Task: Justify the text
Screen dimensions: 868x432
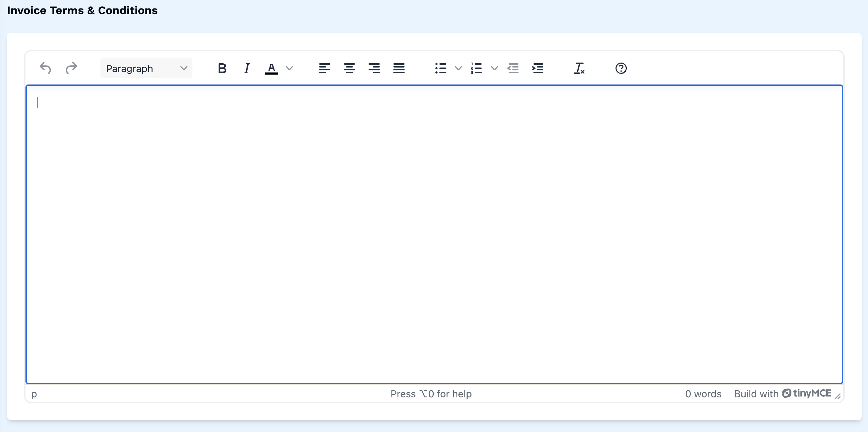Action: click(399, 68)
